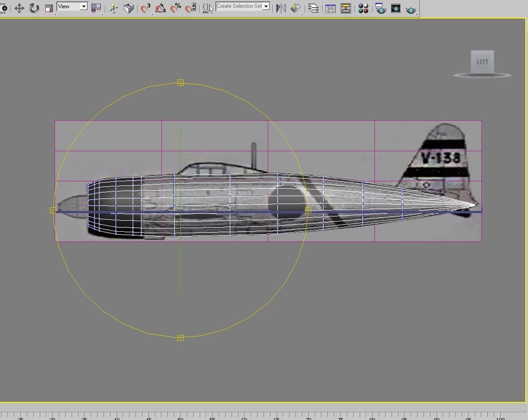Screen dimensions: 528x420
Task: Click the Quick Render teapot button
Action: pos(411,9)
